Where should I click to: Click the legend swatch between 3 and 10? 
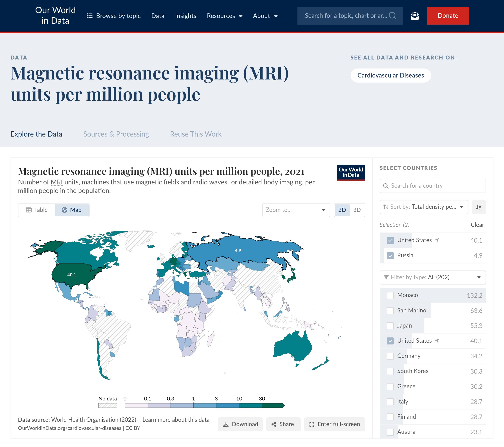pyautogui.click(x=228, y=406)
